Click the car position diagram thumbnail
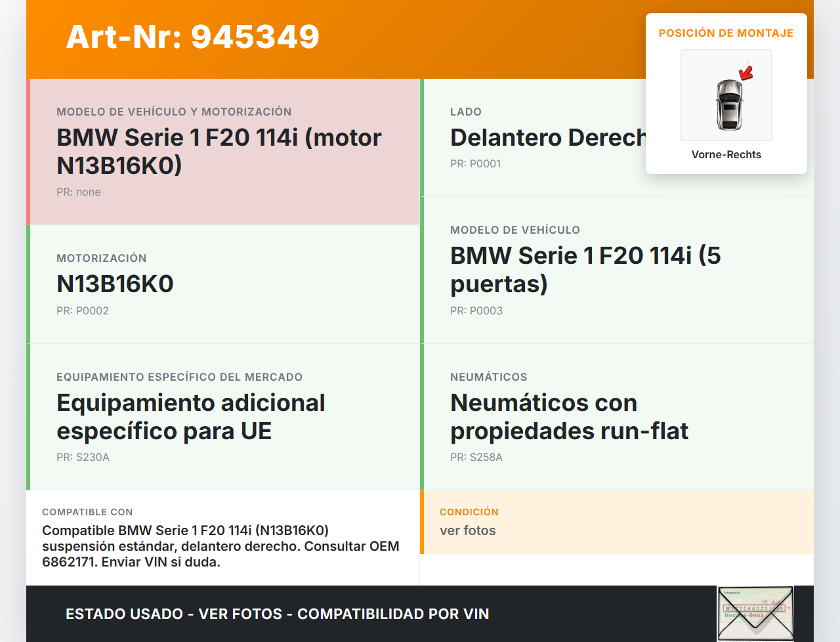The width and height of the screenshot is (840, 642). click(x=726, y=95)
